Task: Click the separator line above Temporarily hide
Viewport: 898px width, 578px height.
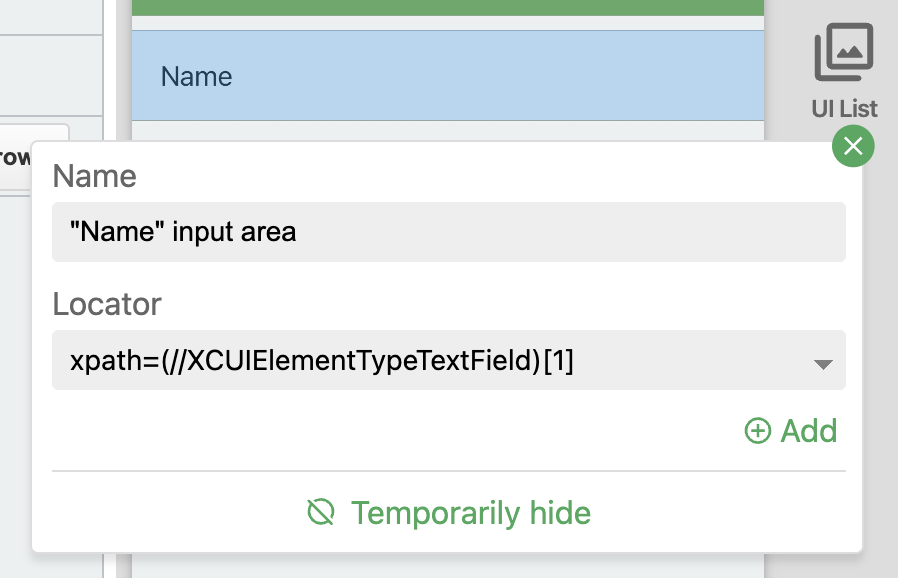Action: [448, 471]
